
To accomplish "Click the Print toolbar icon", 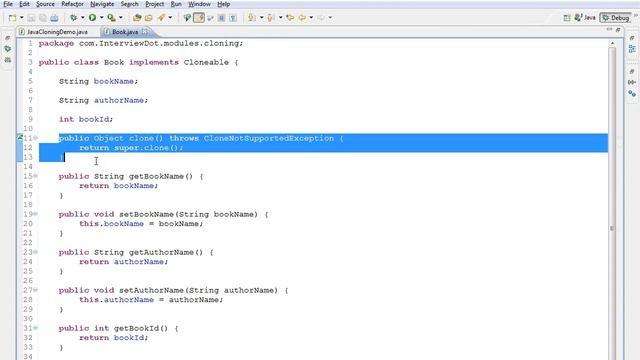I will (54, 18).
